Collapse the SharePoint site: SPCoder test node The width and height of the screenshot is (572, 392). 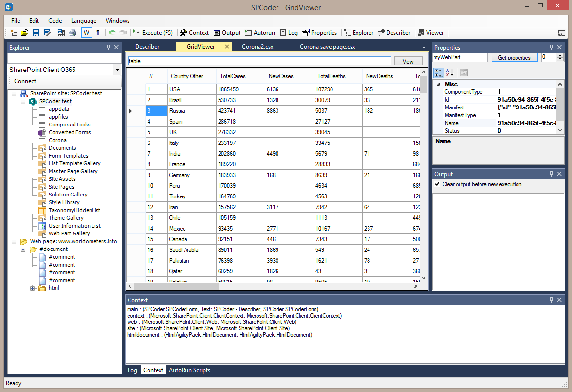point(14,94)
